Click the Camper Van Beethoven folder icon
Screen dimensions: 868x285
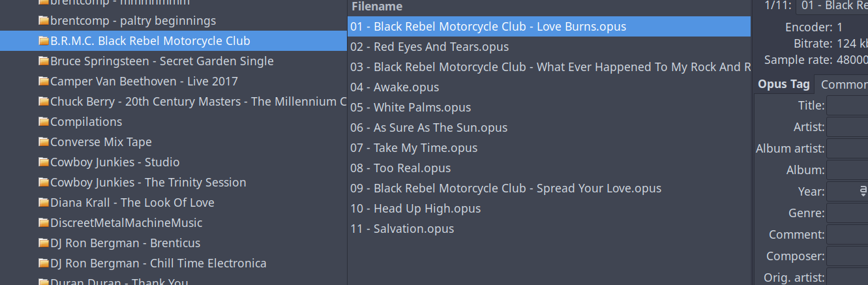click(44, 82)
